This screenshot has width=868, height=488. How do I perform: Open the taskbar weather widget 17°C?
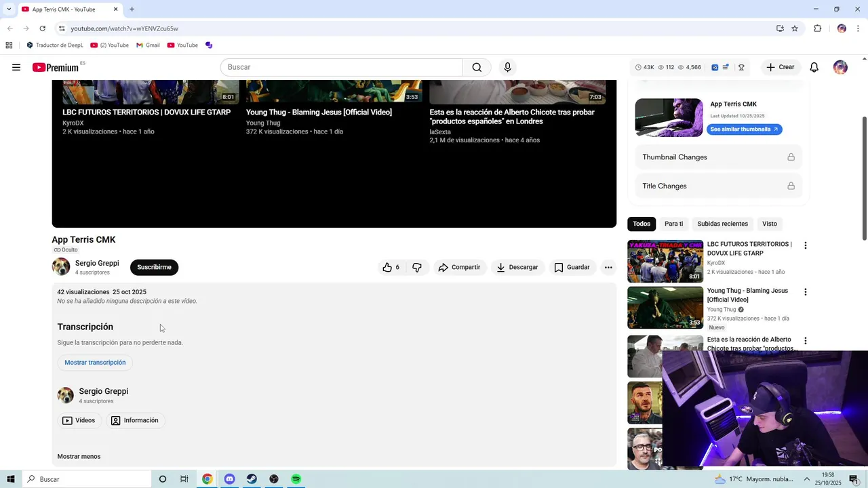pyautogui.click(x=754, y=479)
